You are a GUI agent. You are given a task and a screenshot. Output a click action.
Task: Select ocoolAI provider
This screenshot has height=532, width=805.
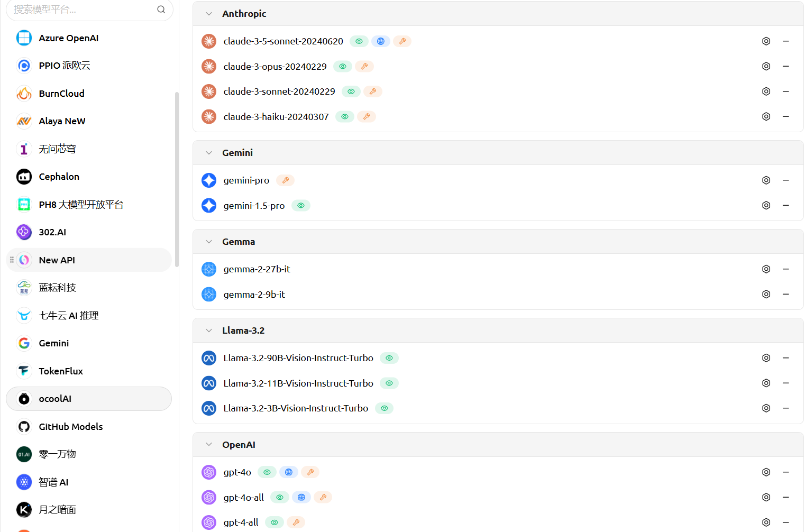click(89, 399)
